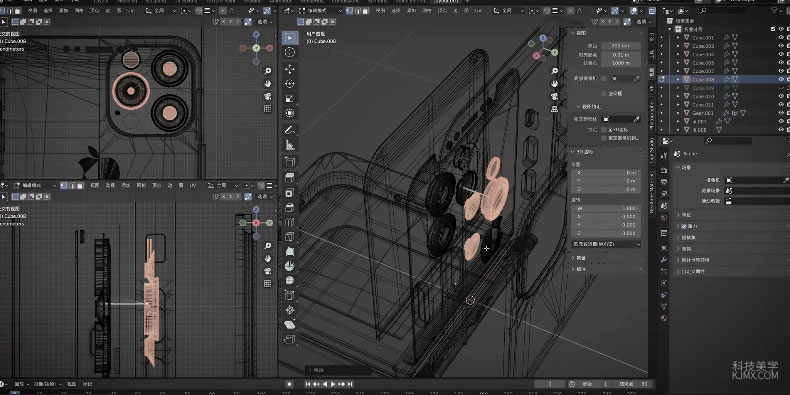
Task: Select the Spin tool
Action: (290, 266)
